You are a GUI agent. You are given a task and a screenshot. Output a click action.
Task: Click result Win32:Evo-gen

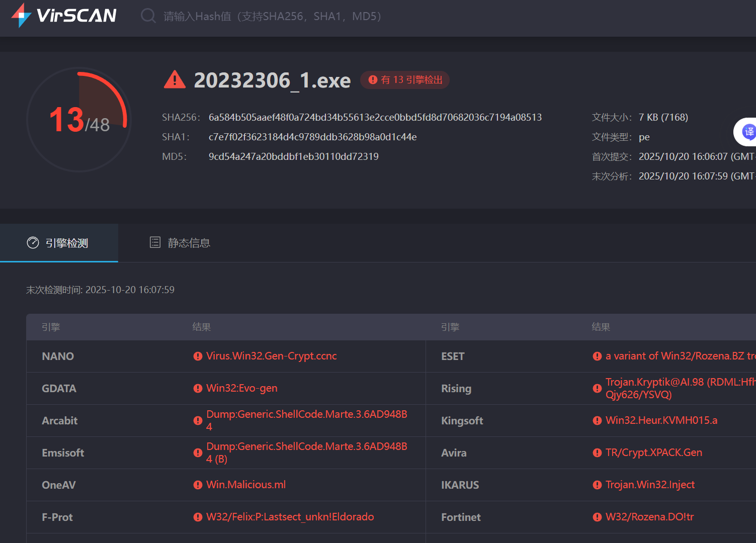242,388
